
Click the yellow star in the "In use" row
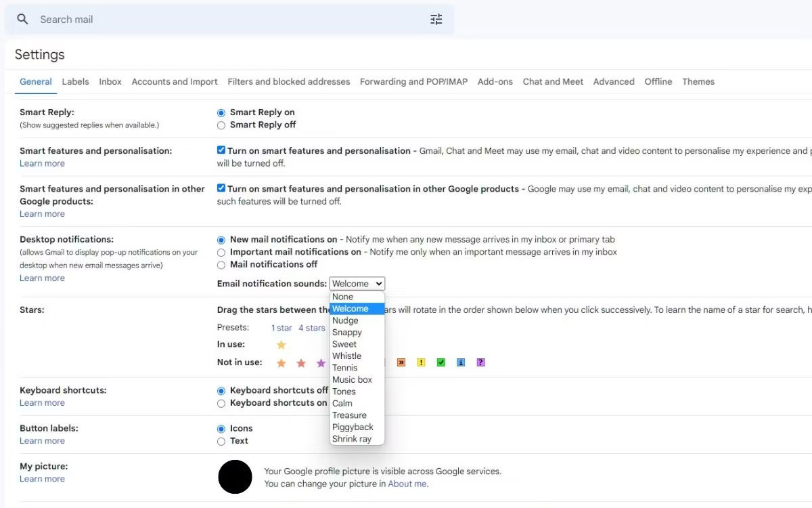pyautogui.click(x=281, y=344)
